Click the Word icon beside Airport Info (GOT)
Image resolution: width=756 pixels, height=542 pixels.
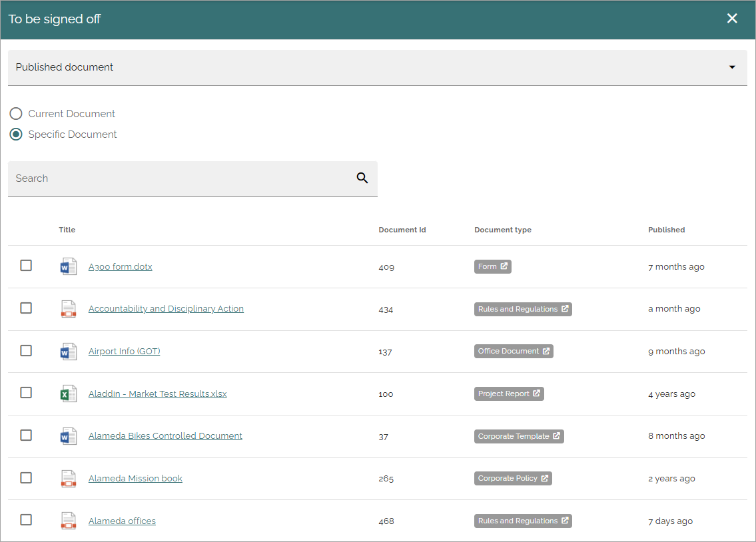(x=69, y=351)
